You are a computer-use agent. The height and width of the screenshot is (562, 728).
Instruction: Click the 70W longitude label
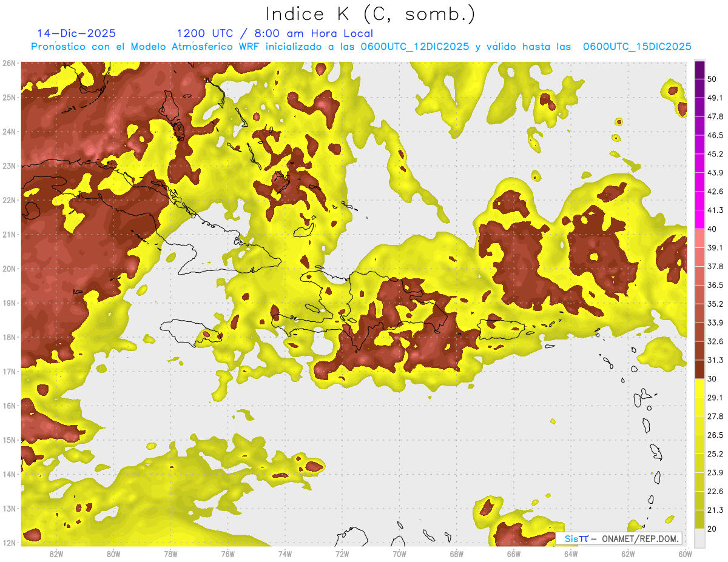[x=399, y=554]
